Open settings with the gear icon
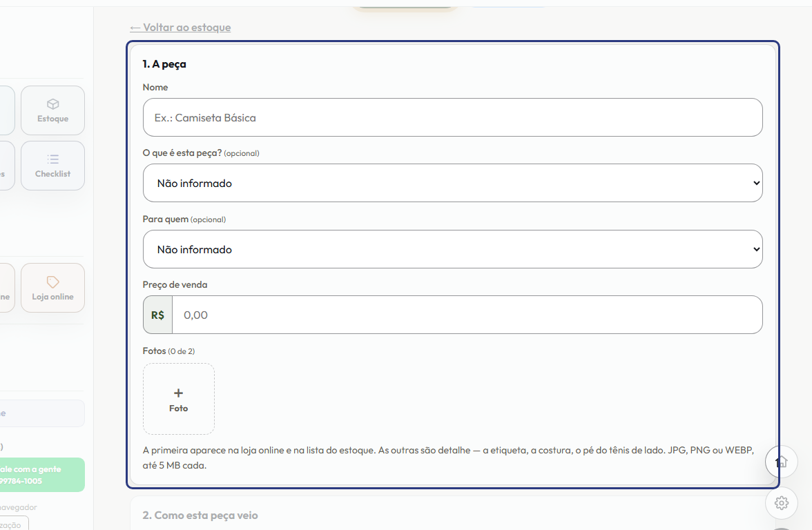Image resolution: width=812 pixels, height=530 pixels. (x=782, y=502)
